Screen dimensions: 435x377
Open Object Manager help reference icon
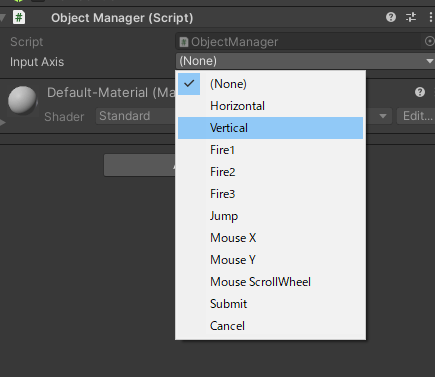(x=391, y=17)
